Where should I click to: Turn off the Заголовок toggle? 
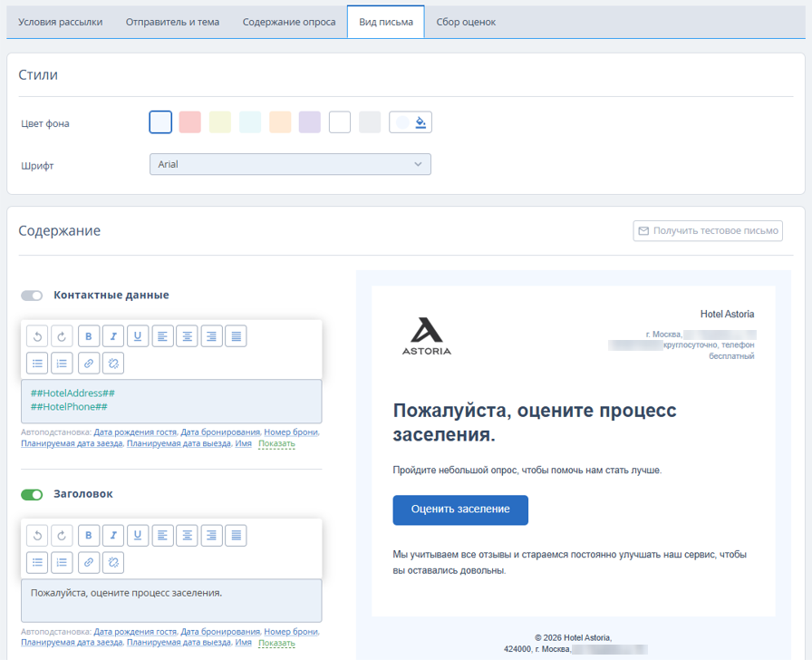coord(32,495)
